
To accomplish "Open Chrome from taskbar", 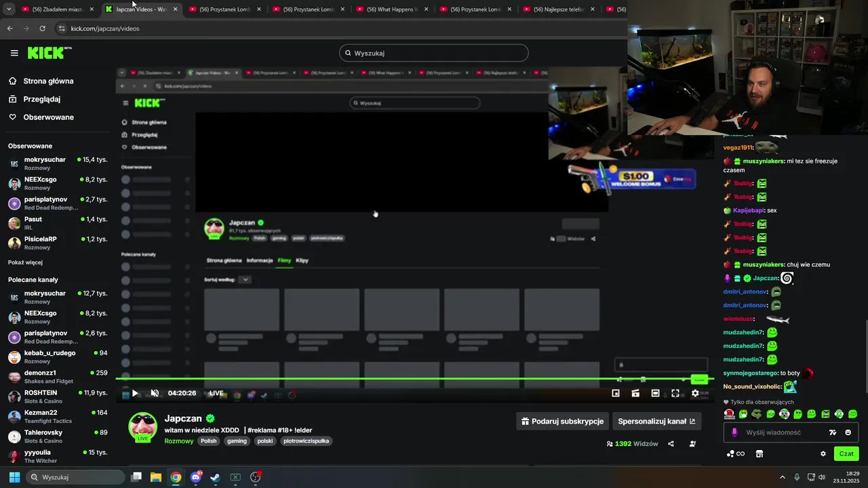I will point(176,477).
